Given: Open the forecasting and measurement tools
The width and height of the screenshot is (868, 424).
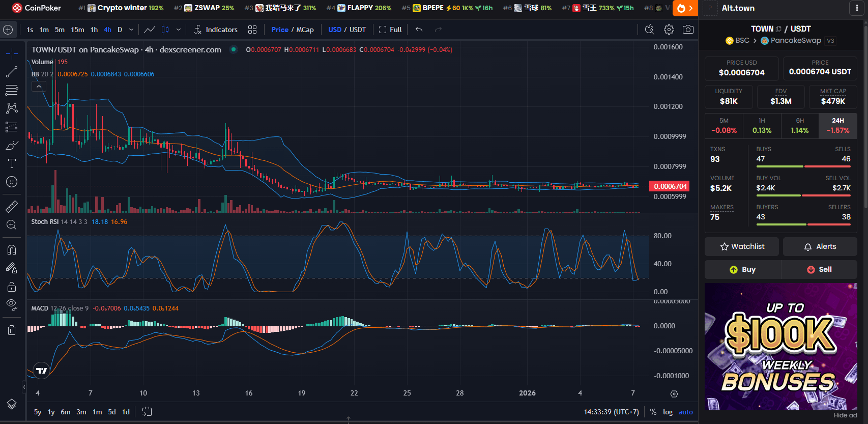Looking at the screenshot, I should tap(12, 127).
